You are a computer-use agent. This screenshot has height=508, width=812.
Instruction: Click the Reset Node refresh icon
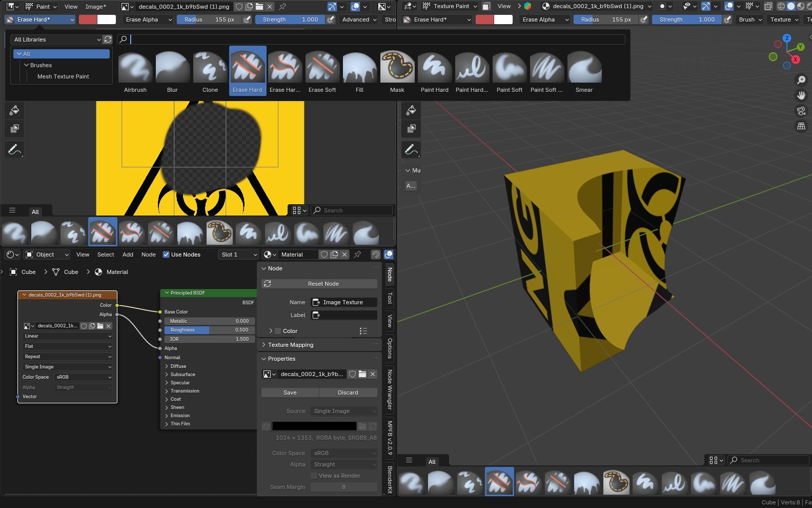[x=268, y=284]
